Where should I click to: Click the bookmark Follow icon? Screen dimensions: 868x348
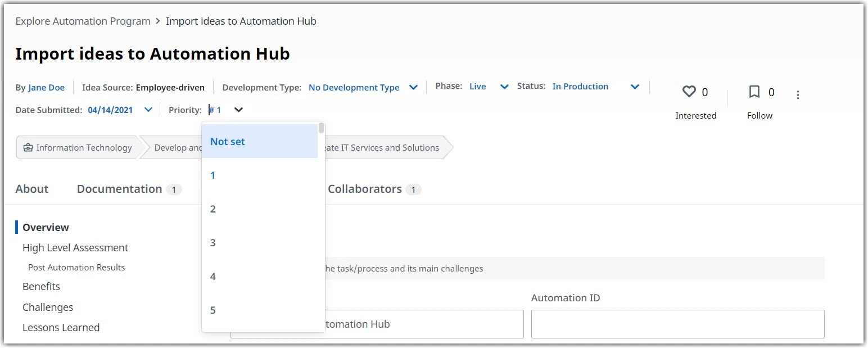pos(754,92)
